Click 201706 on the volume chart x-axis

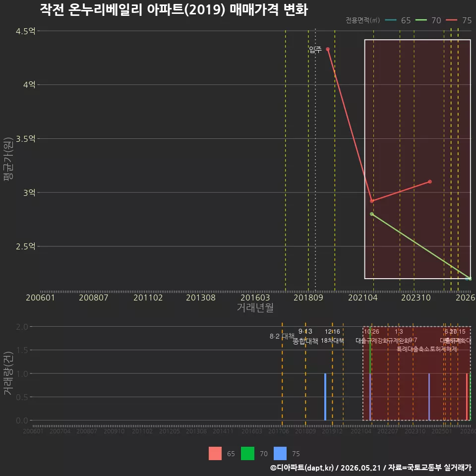point(278,431)
